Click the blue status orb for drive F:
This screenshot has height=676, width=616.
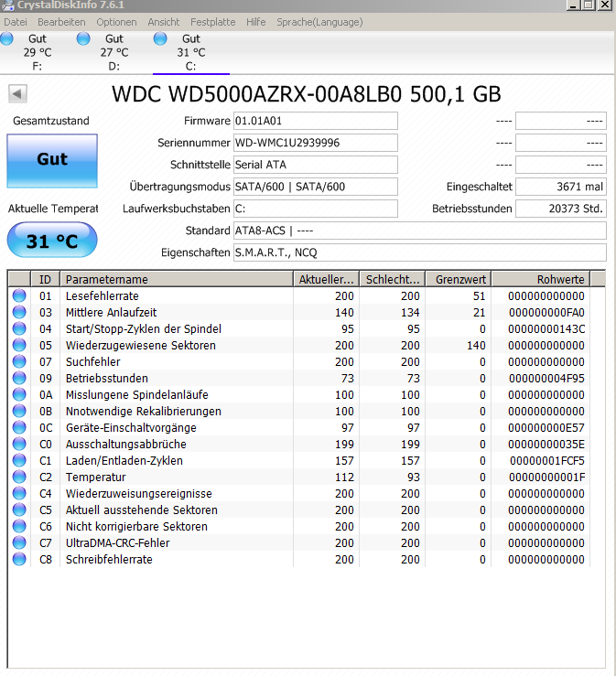[x=6, y=38]
